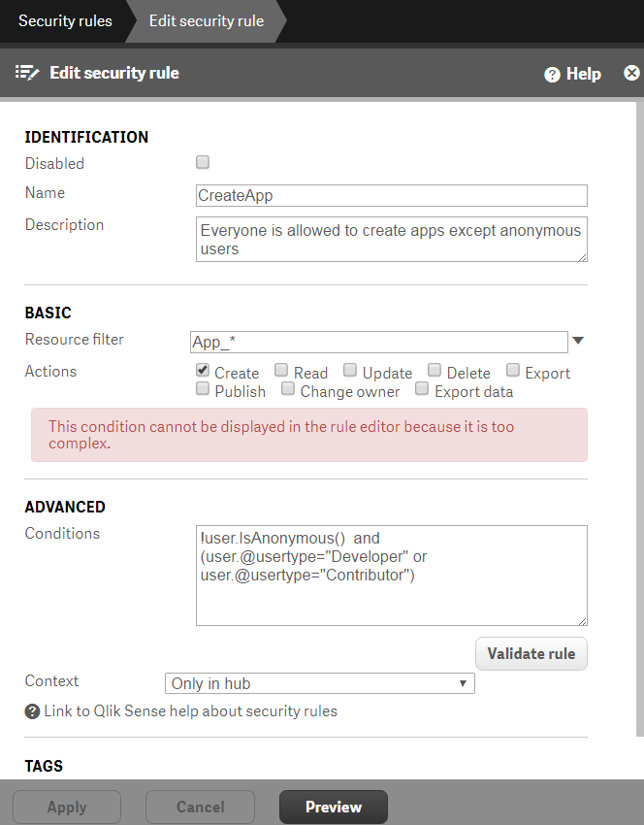Check the Publish action checkbox
Image resolution: width=644 pixels, height=825 pixels.
pos(203,388)
